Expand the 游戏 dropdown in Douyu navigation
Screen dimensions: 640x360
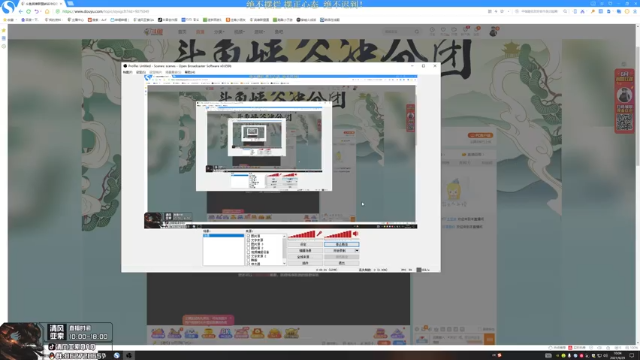pos(259,32)
